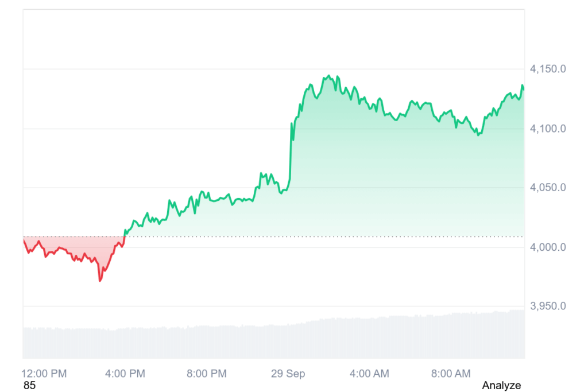This screenshot has width=588, height=392.
Task: Select the 8:00 AM time axis label
Action: [450, 374]
